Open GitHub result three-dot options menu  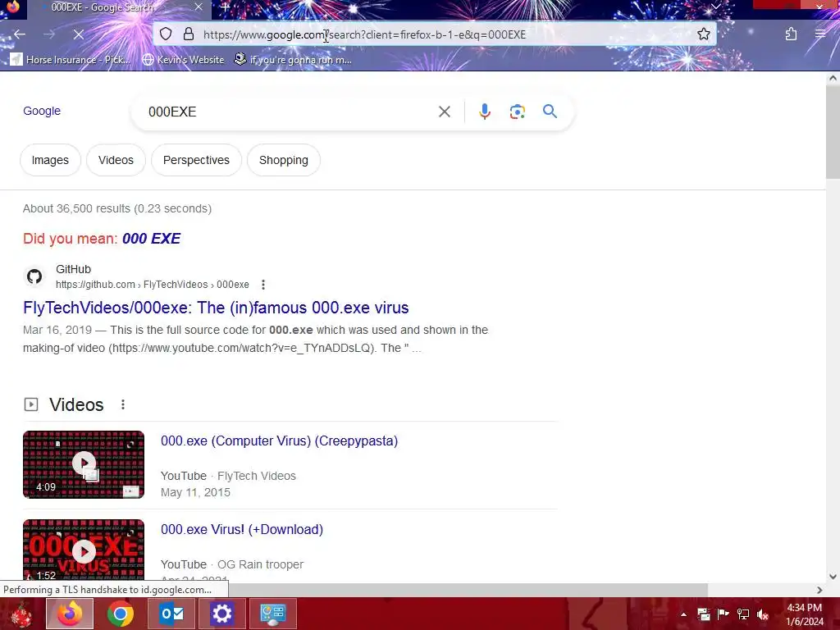point(263,285)
